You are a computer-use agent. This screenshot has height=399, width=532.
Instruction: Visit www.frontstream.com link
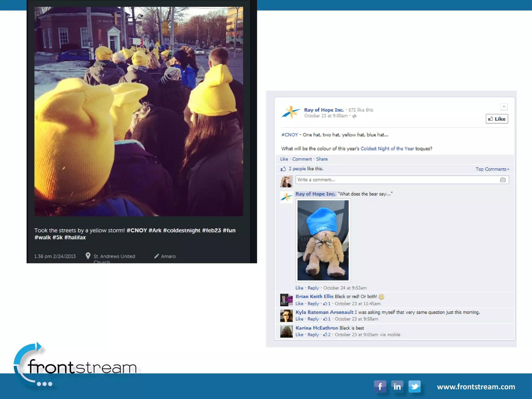pos(476,387)
